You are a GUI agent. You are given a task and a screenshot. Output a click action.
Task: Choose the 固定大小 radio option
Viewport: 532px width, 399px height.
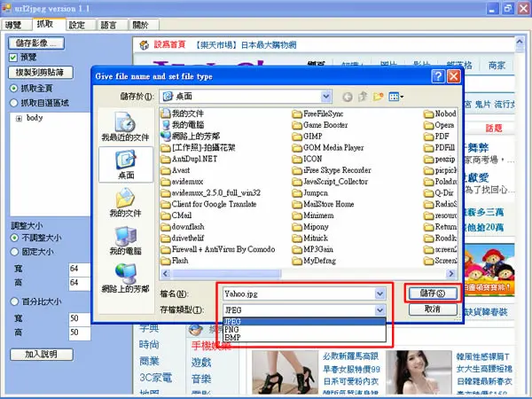tap(14, 252)
